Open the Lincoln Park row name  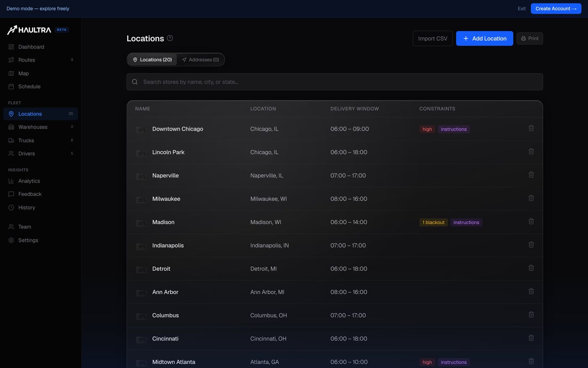pyautogui.click(x=168, y=152)
